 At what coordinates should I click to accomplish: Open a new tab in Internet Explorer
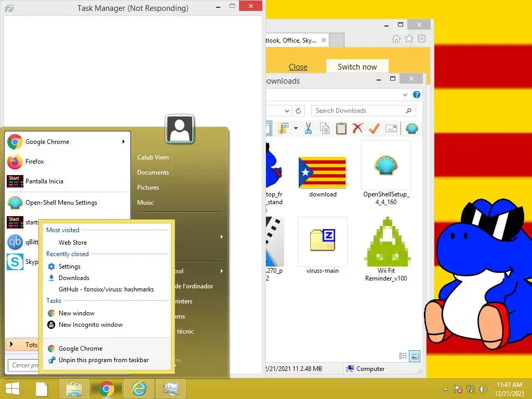pyautogui.click(x=337, y=40)
